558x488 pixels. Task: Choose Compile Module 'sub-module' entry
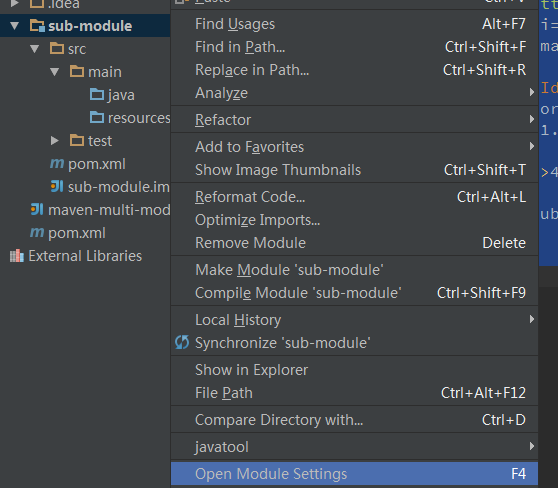(x=354, y=293)
